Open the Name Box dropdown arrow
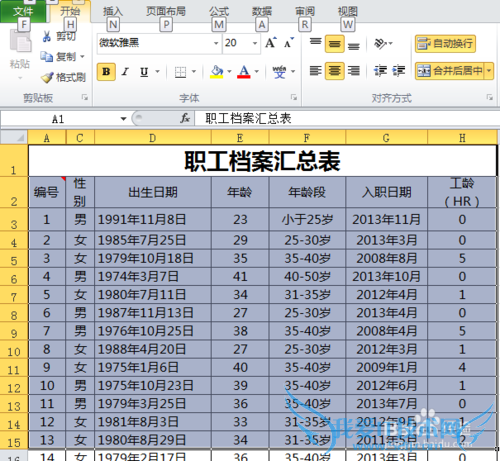Screen dimensions: 500x461 coord(123,119)
